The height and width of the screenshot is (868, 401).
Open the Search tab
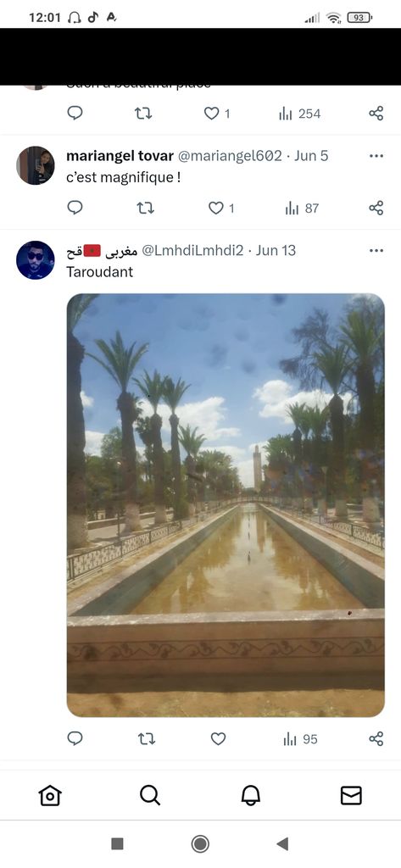click(x=150, y=795)
